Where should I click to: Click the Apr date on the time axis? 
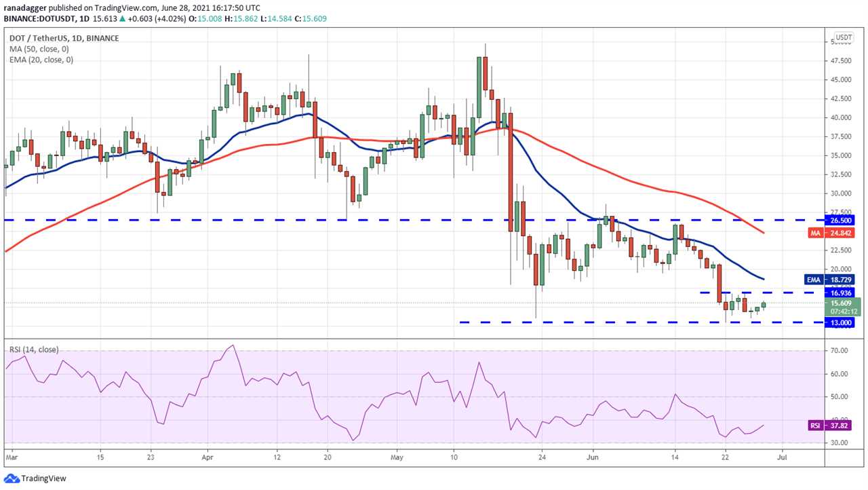pyautogui.click(x=208, y=457)
